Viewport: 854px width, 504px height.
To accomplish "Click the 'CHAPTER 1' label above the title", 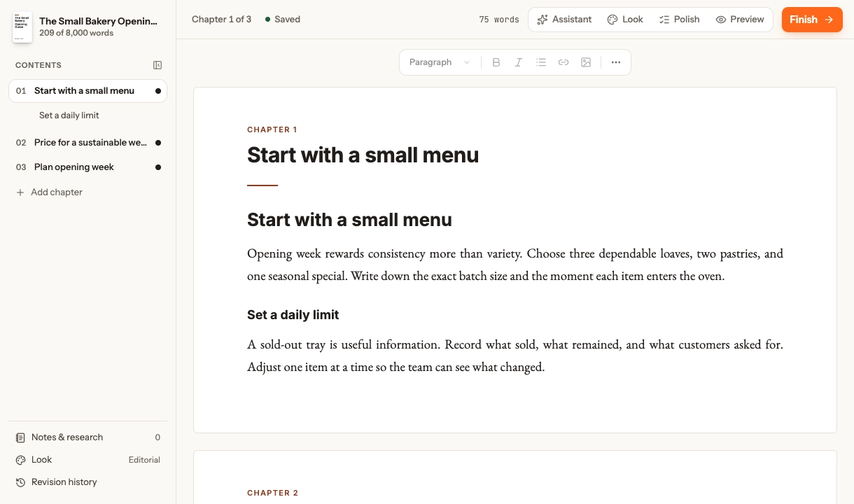I will 272,130.
